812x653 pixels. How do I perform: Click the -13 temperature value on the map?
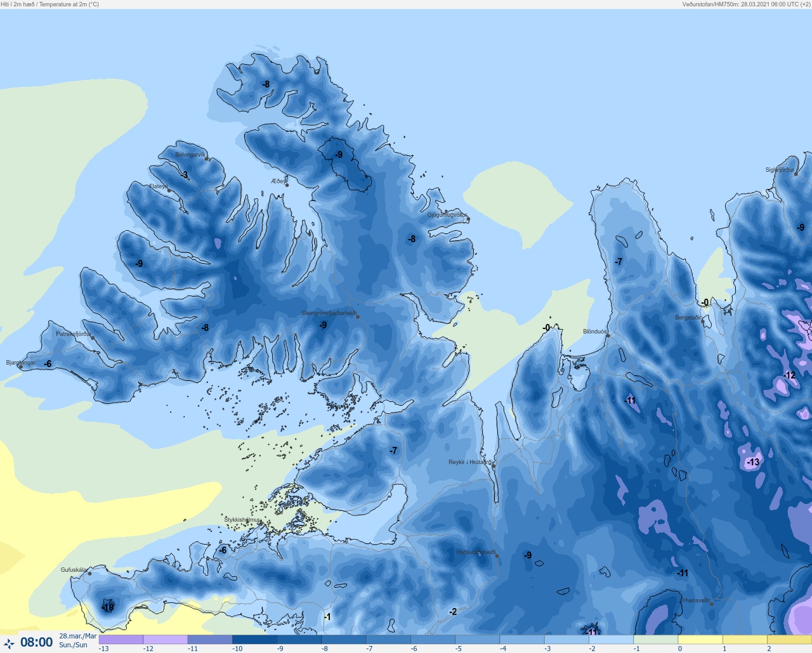753,462
